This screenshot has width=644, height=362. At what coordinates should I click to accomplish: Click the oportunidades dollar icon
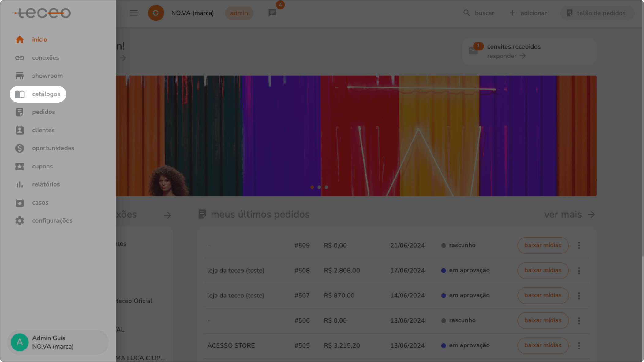click(x=20, y=148)
